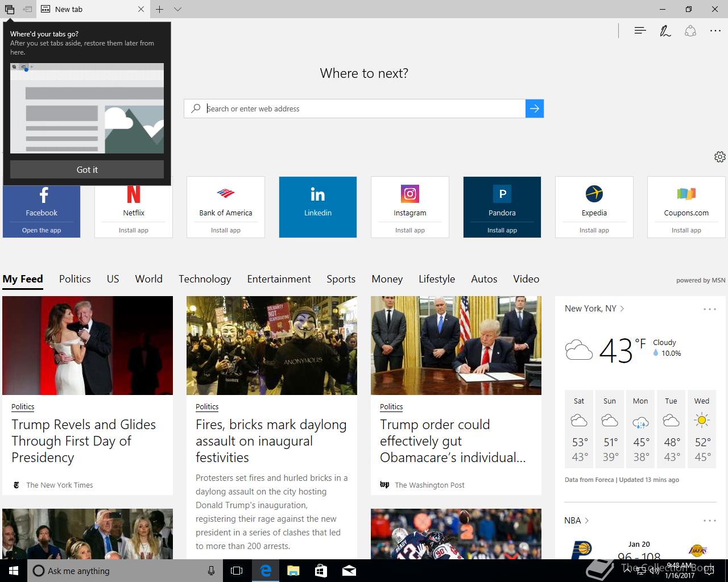Open the Mail app taskbar icon
This screenshot has height=582, width=728.
coord(349,571)
